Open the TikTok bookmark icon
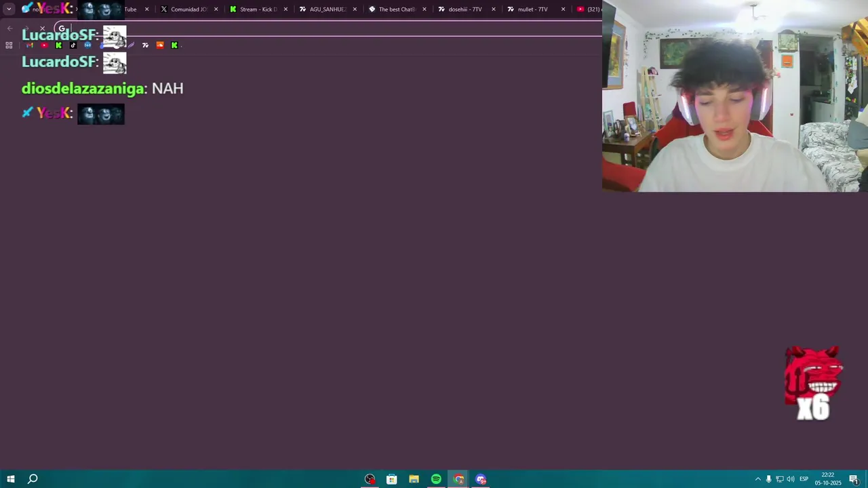868x488 pixels. 73,45
